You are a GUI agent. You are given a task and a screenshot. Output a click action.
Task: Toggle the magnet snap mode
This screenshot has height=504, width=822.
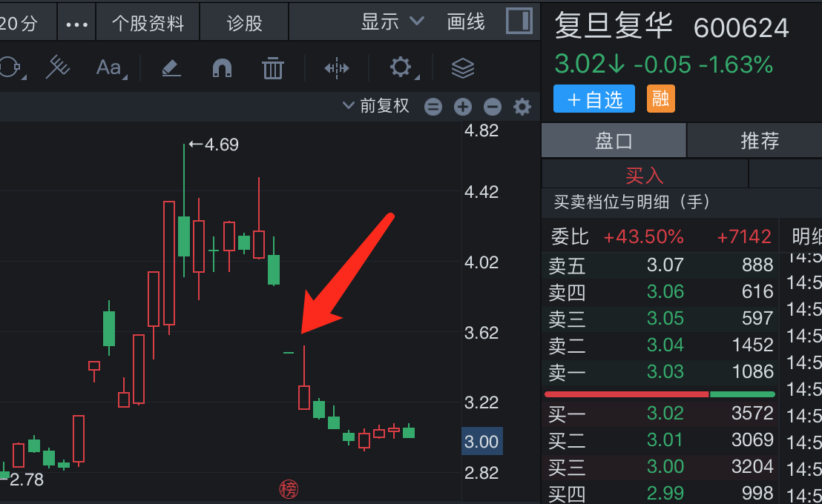coord(222,68)
